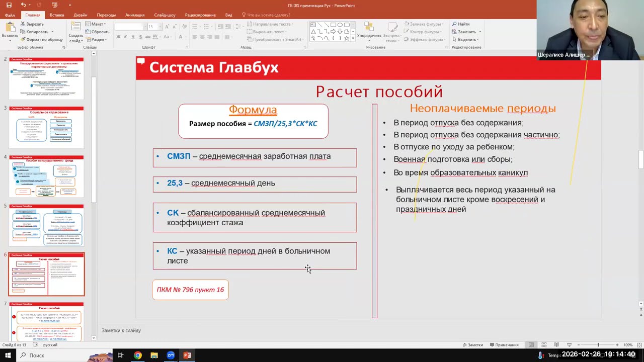The height and width of the screenshot is (362, 644).
Task: Click Примечания comments in status bar
Action: 504,345
